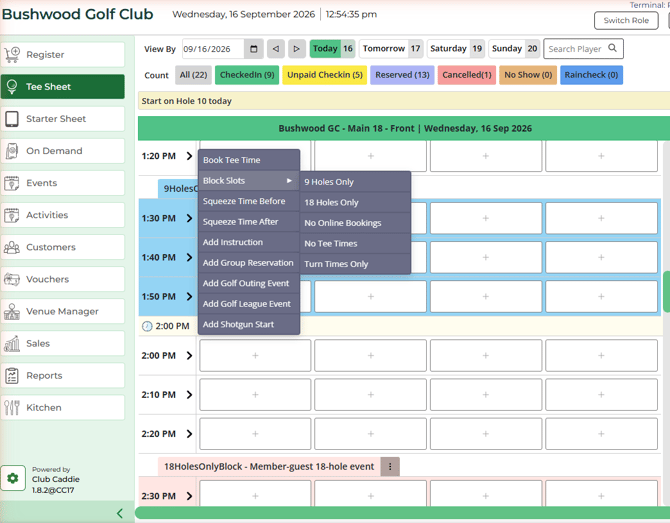Image resolution: width=670 pixels, height=523 pixels.
Task: Click the Search Player input box
Action: pyautogui.click(x=583, y=49)
